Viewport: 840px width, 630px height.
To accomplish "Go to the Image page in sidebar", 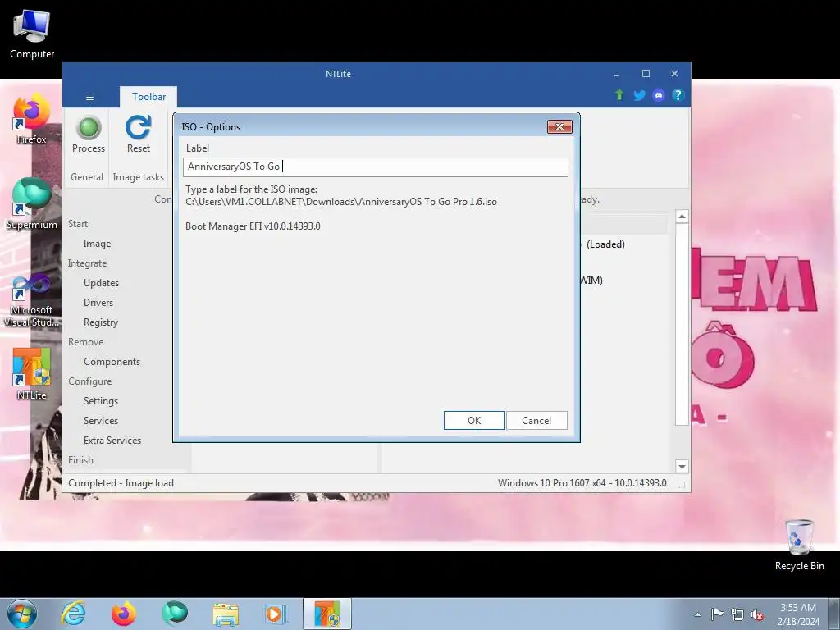I will 97,244.
